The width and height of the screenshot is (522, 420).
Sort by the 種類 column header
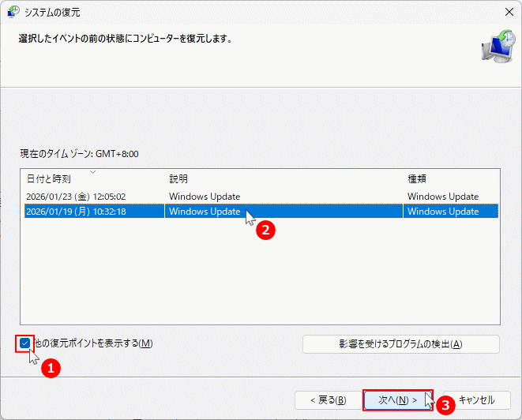click(x=417, y=179)
